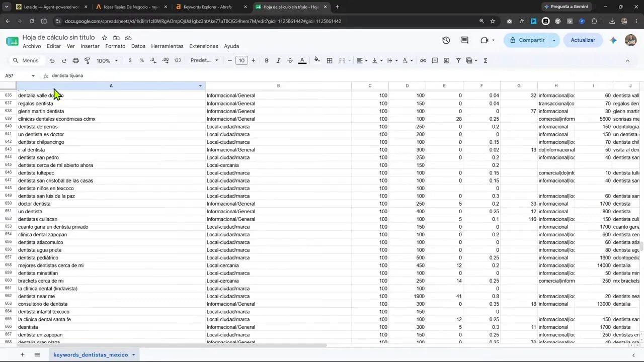The image size is (644, 362).
Task: Click the font size field
Action: click(x=242, y=60)
